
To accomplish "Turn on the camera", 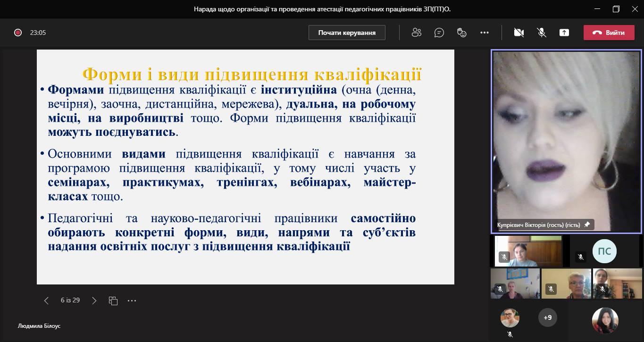I will tap(519, 33).
